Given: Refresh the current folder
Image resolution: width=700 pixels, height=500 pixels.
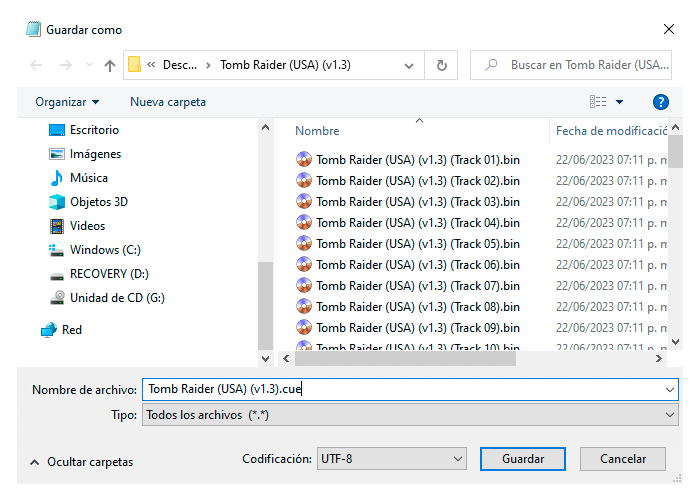Looking at the screenshot, I should [442, 66].
